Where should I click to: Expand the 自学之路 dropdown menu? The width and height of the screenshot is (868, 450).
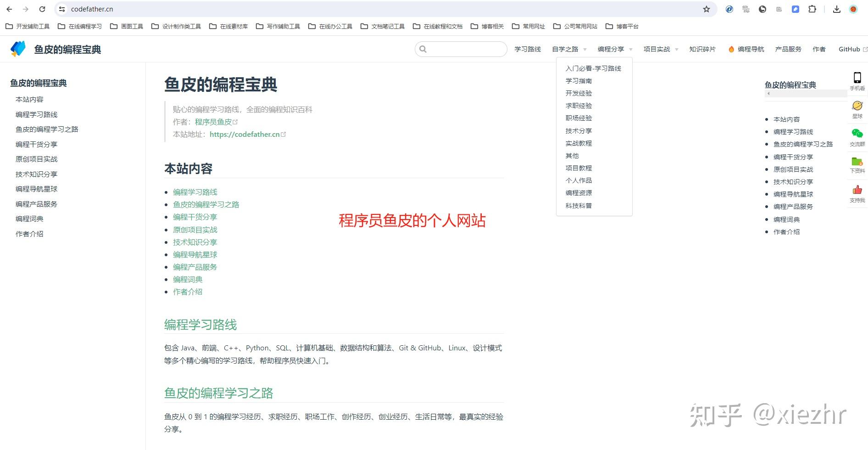coord(569,49)
